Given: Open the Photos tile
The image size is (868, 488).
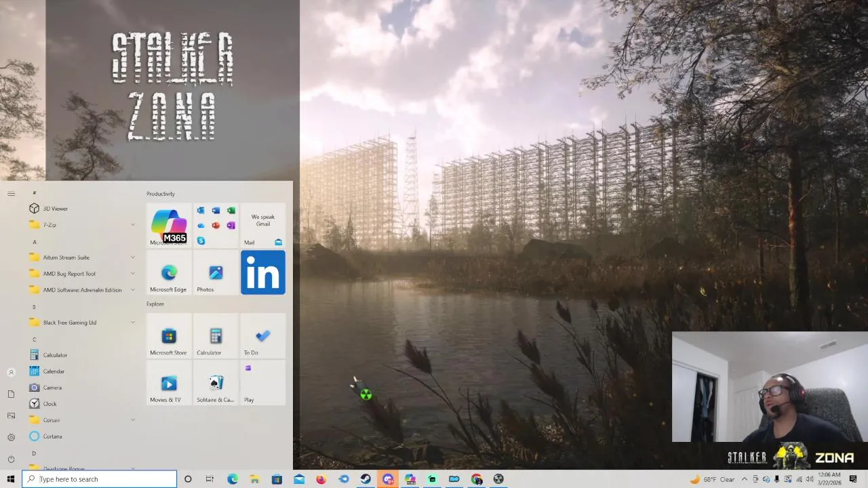Looking at the screenshot, I should [216, 272].
